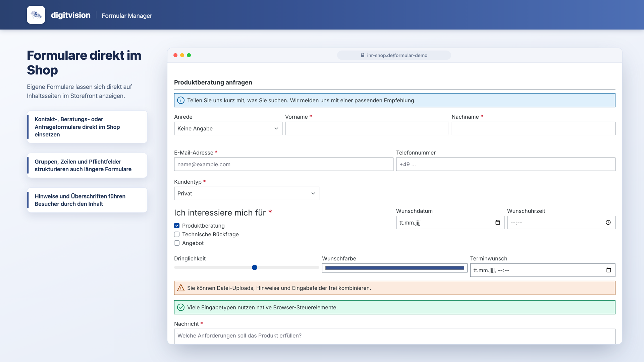This screenshot has height=362, width=644.
Task: Check the Technische Rückfrage checkbox
Action: [177, 234]
